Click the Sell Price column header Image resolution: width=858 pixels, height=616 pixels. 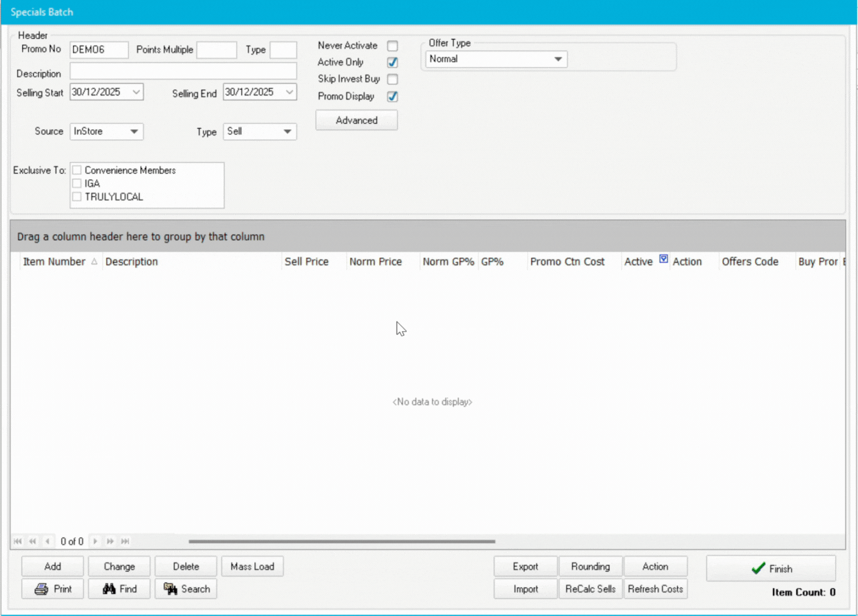coord(306,262)
